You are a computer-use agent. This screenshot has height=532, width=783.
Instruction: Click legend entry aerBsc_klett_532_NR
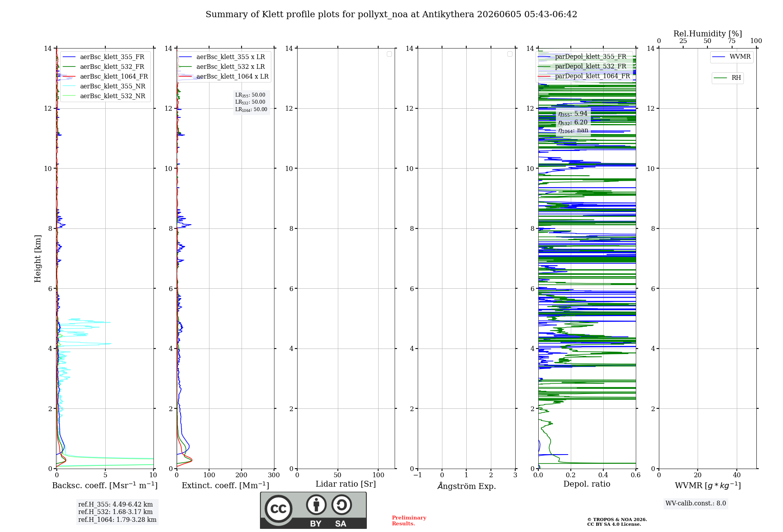pyautogui.click(x=113, y=96)
